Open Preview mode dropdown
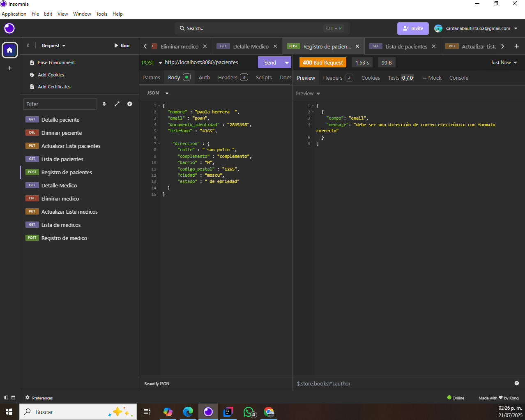525x420 pixels. click(308, 94)
